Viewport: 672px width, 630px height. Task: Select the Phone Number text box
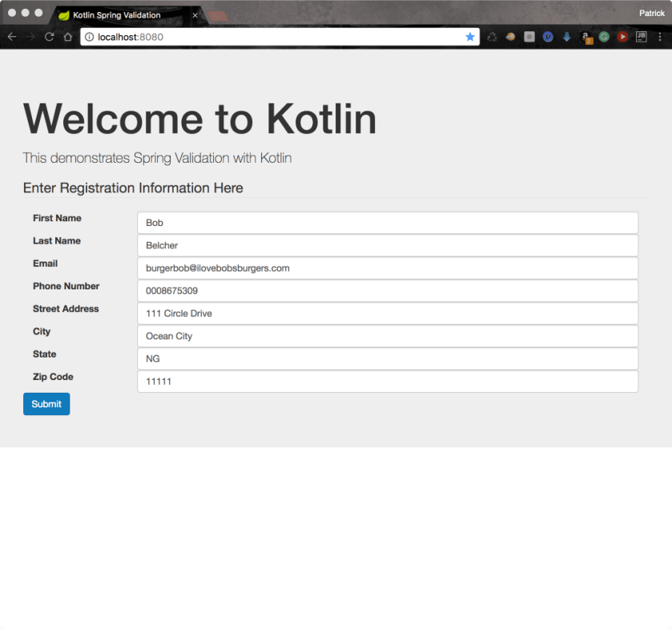(388, 291)
